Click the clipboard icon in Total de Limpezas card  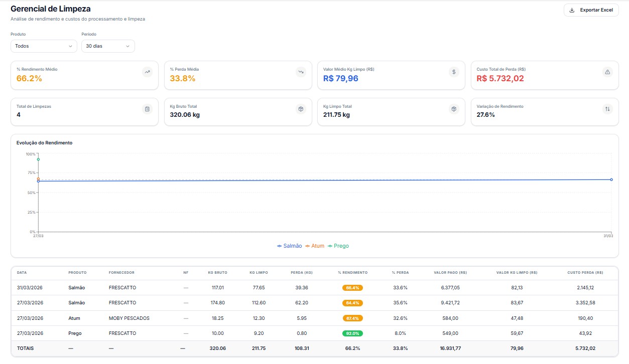click(x=147, y=109)
